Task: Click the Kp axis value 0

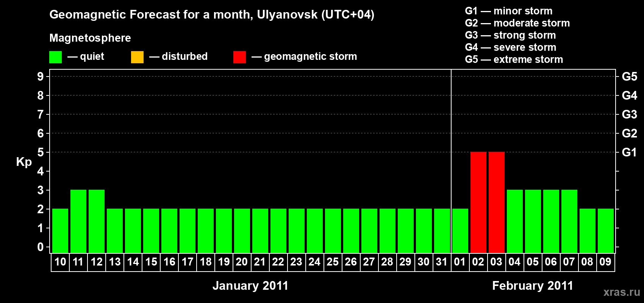Action: coord(41,247)
